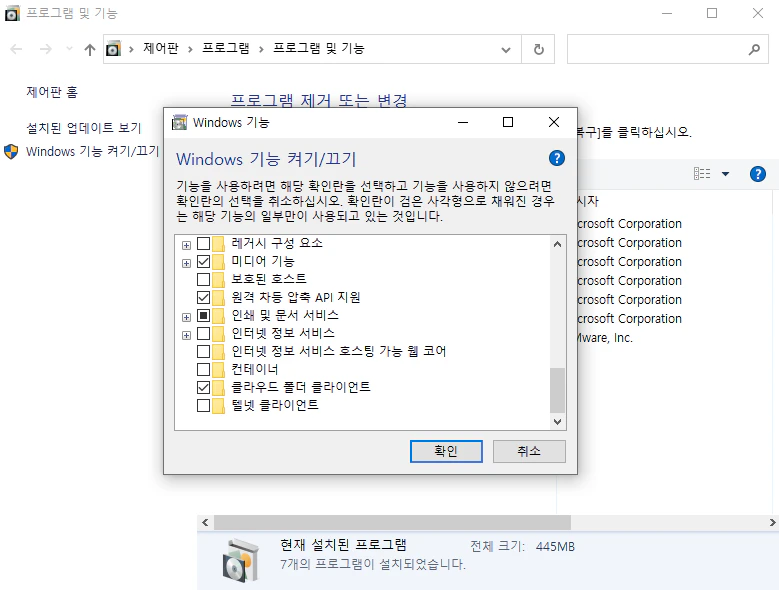Viewport: 779px width, 590px height.
Task: Click the help icon in Windows 기능 dialog
Action: tap(556, 158)
